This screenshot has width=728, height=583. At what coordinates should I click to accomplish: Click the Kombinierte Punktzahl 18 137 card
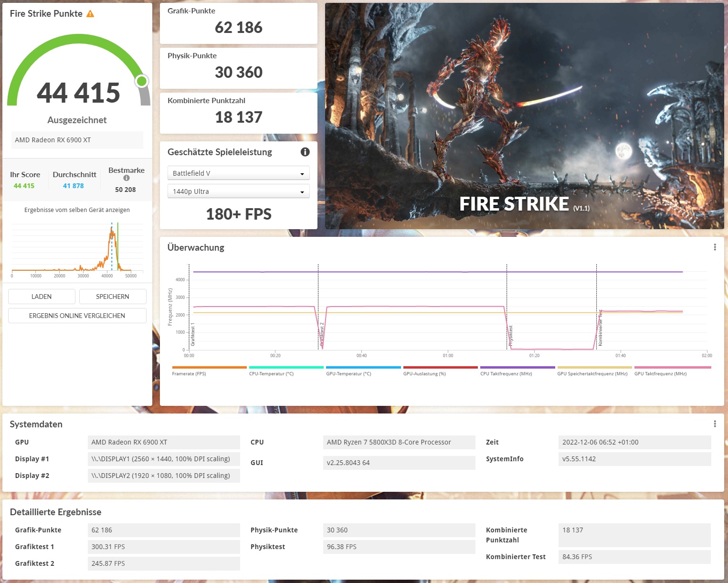pos(239,113)
